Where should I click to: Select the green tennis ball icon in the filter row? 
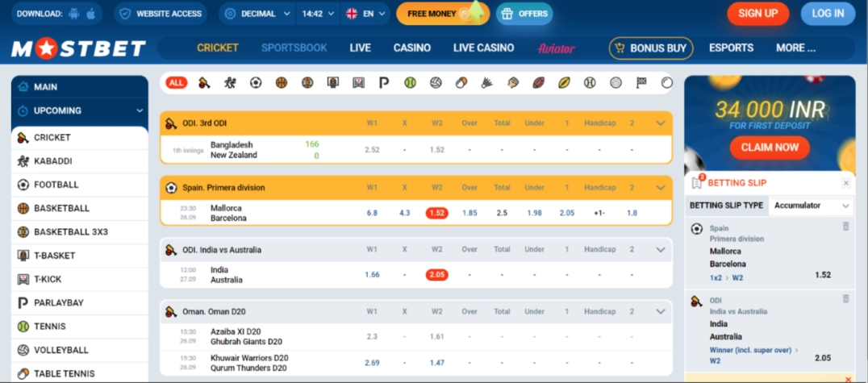(410, 83)
